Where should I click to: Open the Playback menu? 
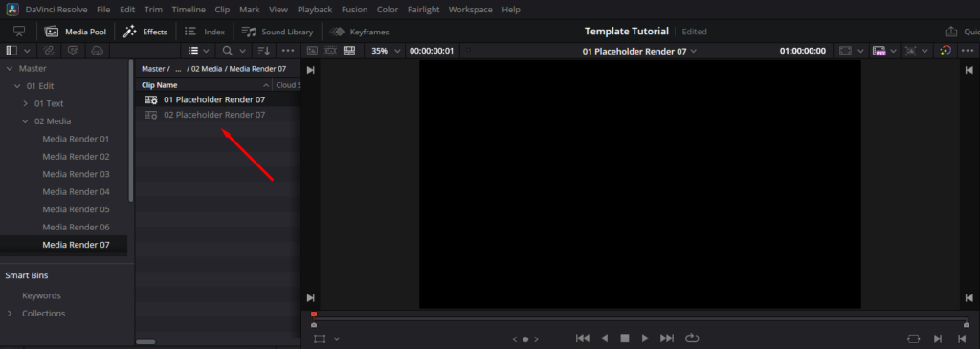(315, 10)
